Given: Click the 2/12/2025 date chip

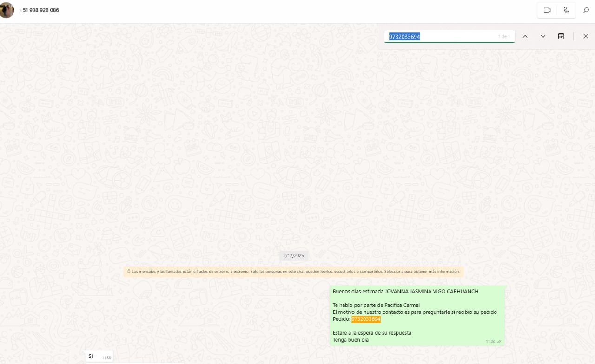Looking at the screenshot, I should [293, 256].
